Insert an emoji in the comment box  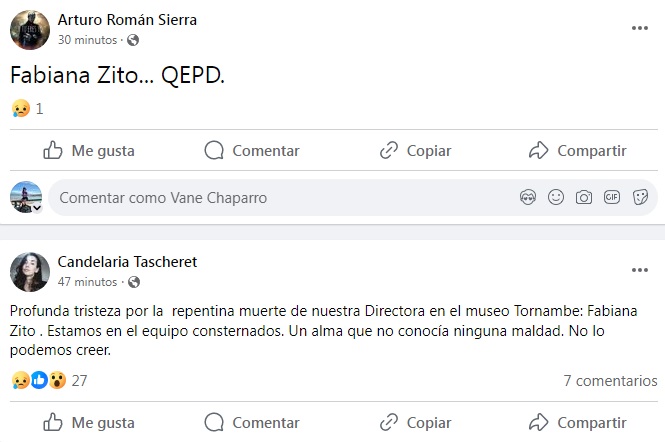point(556,198)
